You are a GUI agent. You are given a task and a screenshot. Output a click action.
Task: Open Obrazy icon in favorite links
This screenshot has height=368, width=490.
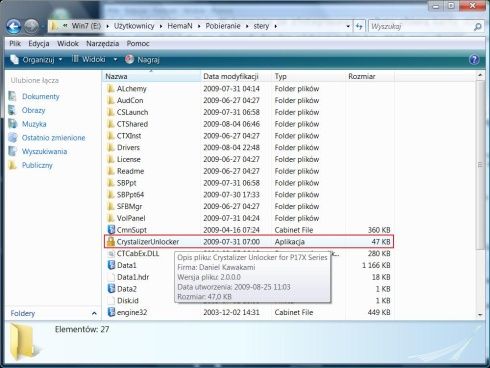coord(13,110)
